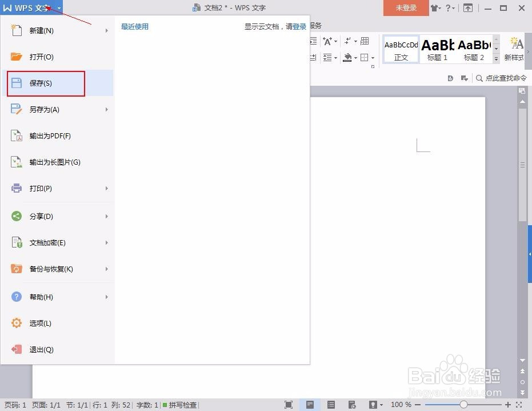Expand the 新建(N) submenu arrow
532x411 pixels.
click(x=106, y=30)
